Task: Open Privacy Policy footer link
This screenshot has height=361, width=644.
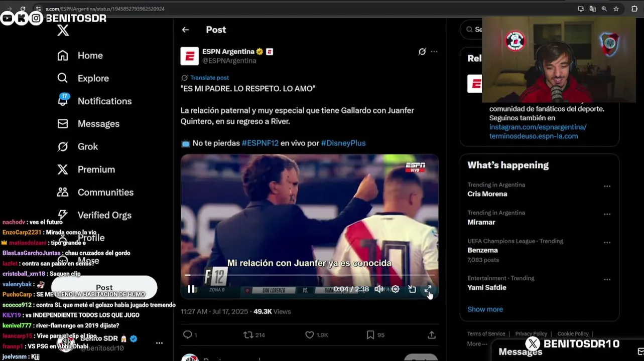Action: click(x=531, y=334)
